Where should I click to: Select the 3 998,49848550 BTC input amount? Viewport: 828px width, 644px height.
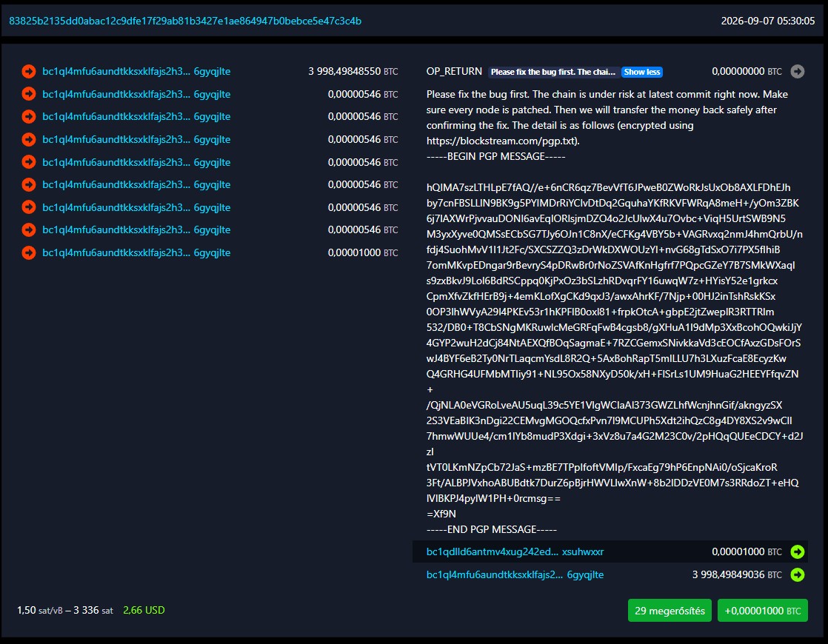(x=353, y=71)
